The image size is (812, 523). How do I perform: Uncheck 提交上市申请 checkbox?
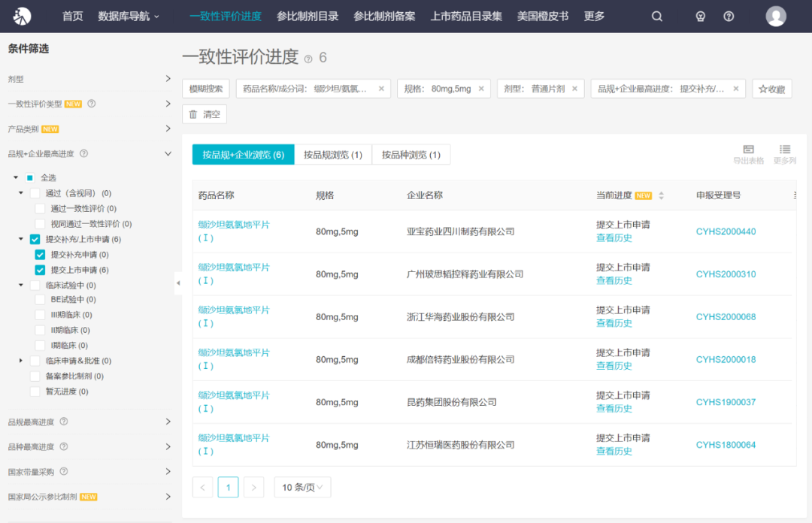40,270
